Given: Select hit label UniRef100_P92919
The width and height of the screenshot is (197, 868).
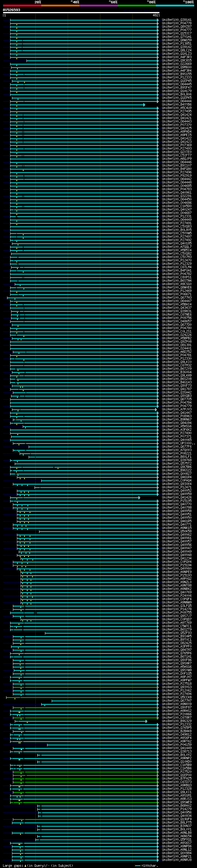Looking at the screenshot, I should [177, 176].
